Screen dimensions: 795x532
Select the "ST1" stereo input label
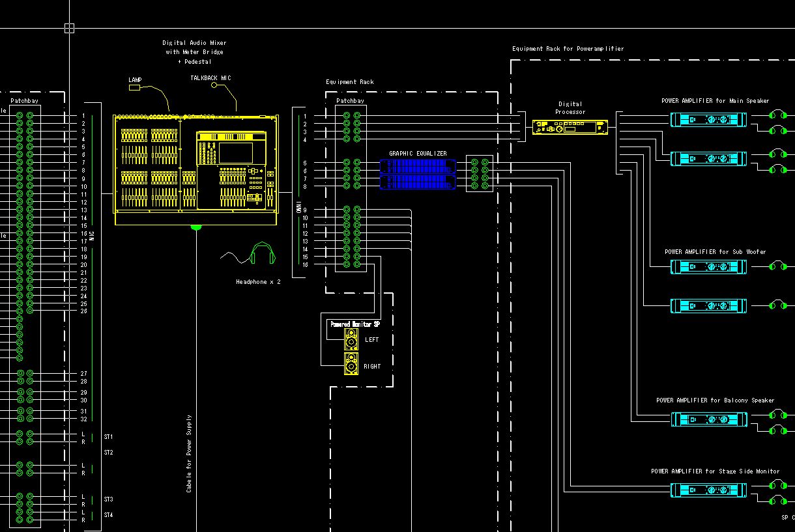(108, 437)
